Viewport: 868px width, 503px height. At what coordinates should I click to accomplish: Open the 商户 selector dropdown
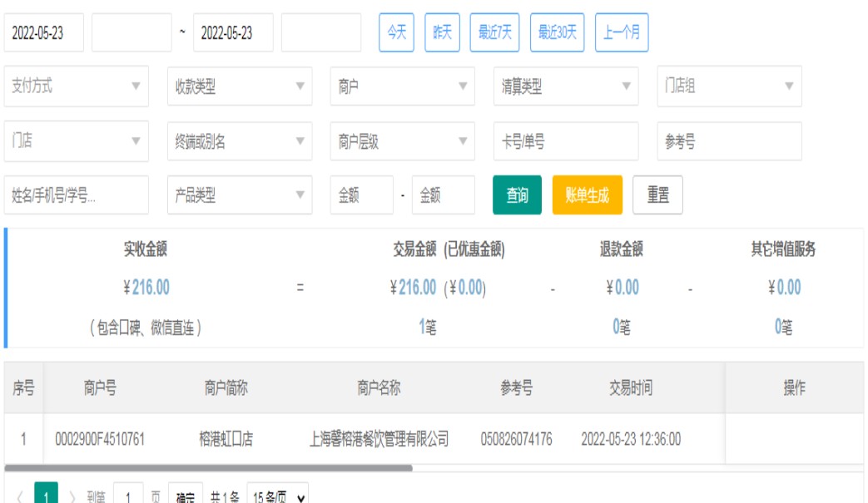click(403, 86)
